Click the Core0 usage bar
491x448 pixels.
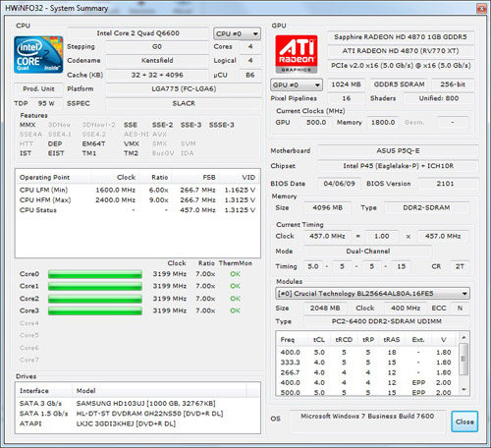coord(95,274)
